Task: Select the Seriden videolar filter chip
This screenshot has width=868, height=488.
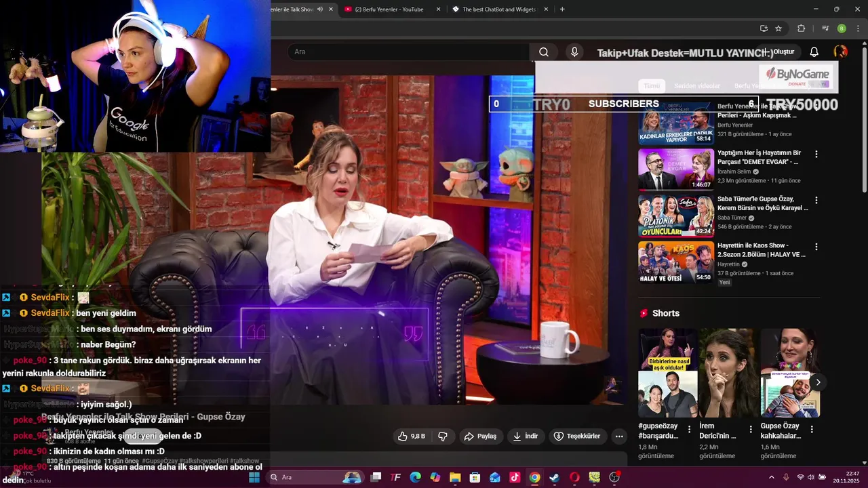Action: coord(697,86)
